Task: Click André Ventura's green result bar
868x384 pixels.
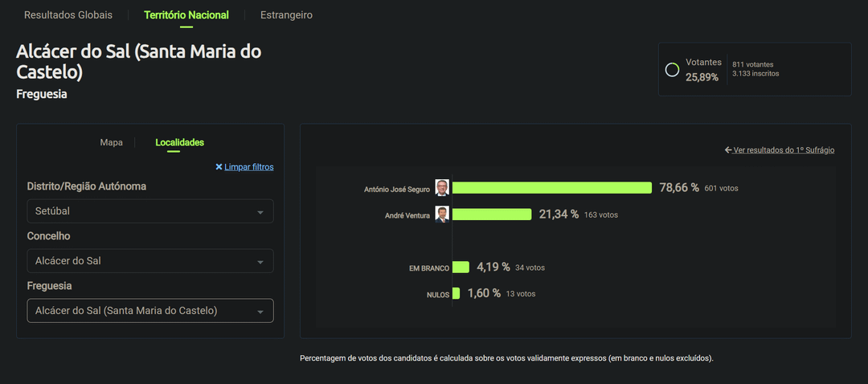Action: [x=492, y=214]
